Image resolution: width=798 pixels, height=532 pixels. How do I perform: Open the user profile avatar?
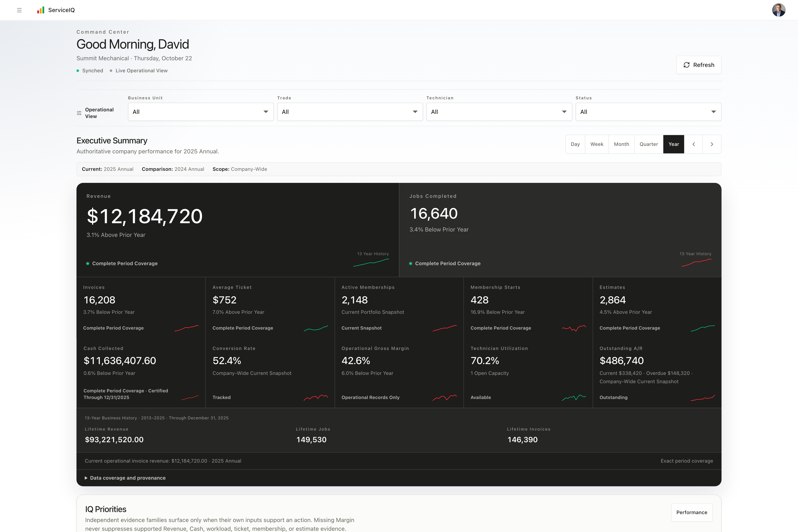click(779, 10)
